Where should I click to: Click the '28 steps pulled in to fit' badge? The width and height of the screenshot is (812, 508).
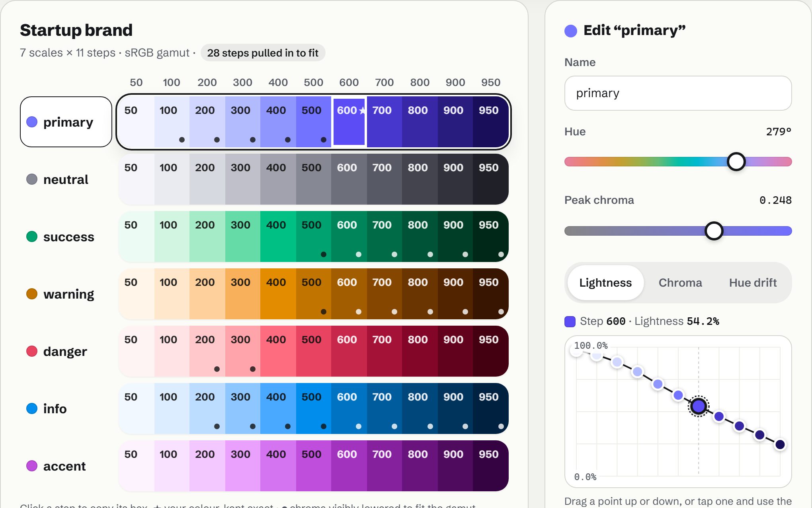(x=263, y=53)
